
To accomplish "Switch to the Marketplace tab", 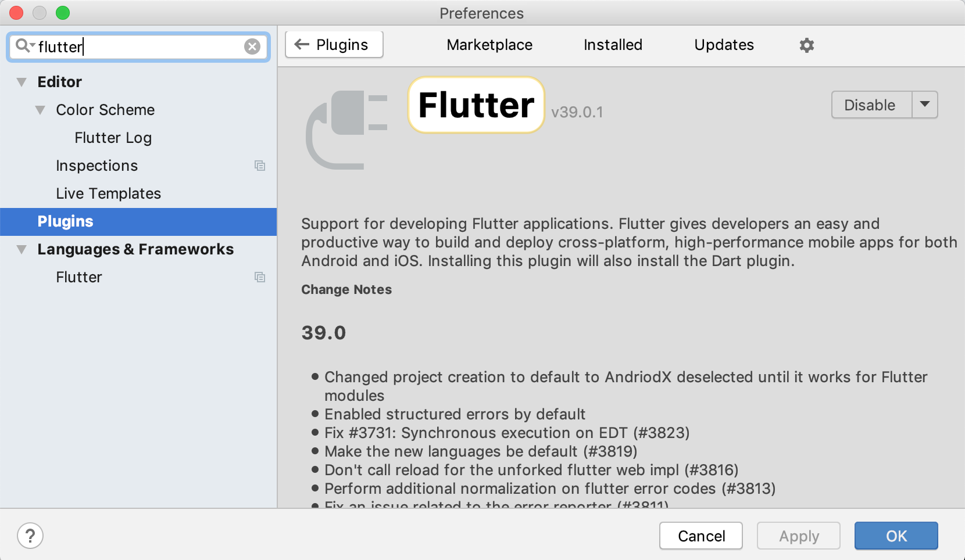I will tap(489, 45).
